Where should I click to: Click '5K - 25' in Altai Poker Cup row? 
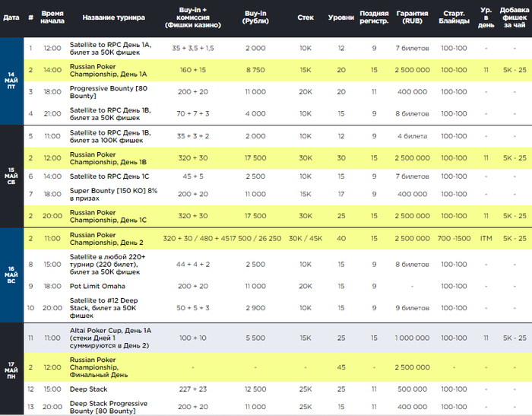coord(515,338)
